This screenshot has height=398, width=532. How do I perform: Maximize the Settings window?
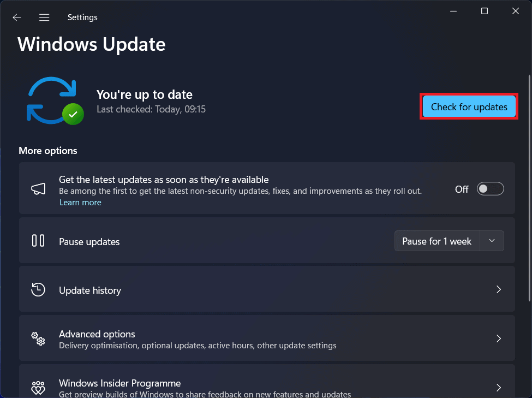(x=485, y=11)
